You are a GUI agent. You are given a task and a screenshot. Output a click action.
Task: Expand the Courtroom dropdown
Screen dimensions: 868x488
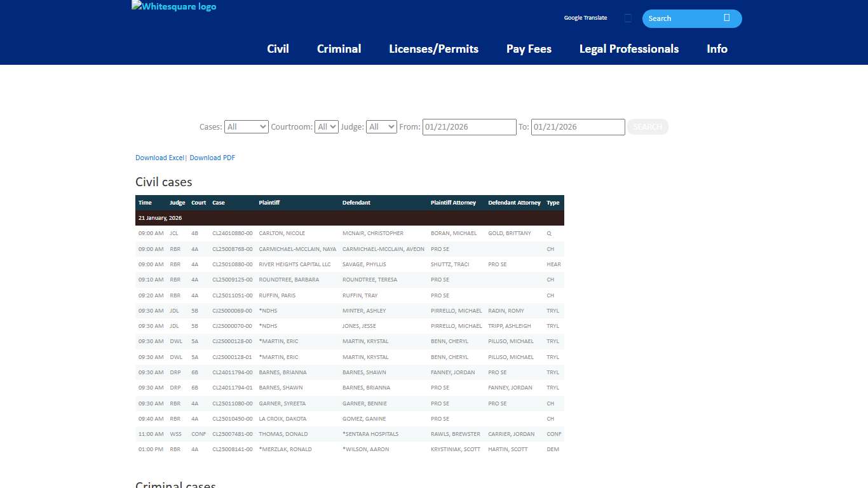coord(327,127)
